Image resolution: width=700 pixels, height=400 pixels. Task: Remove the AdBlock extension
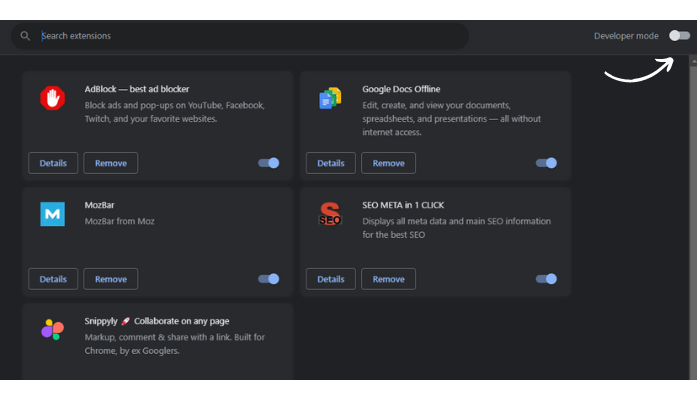pos(111,163)
